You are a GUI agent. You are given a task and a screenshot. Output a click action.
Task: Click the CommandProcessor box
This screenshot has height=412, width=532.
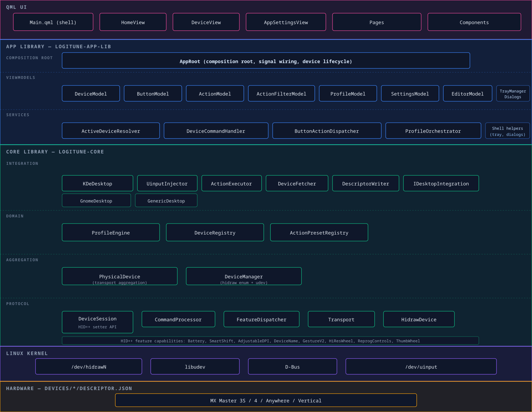click(x=178, y=319)
